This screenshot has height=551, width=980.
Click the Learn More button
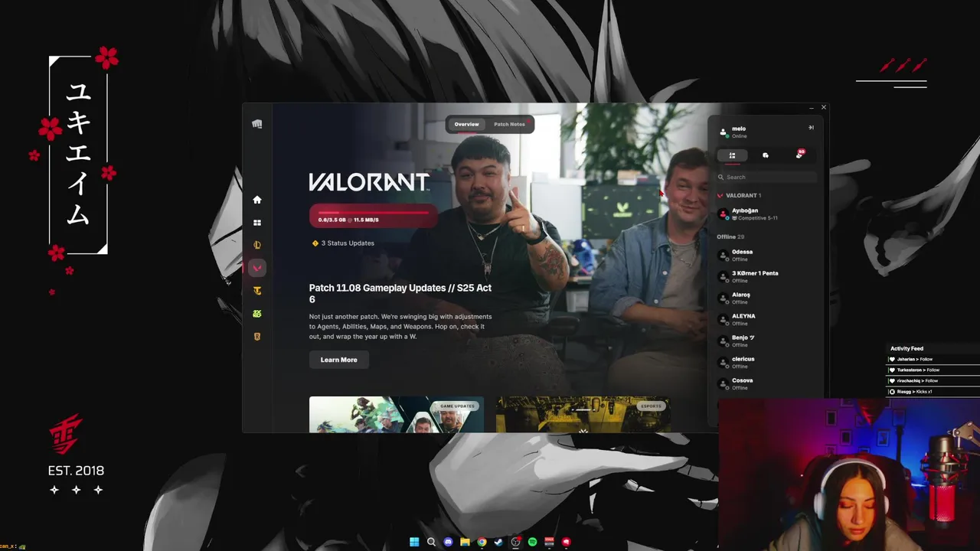339,360
